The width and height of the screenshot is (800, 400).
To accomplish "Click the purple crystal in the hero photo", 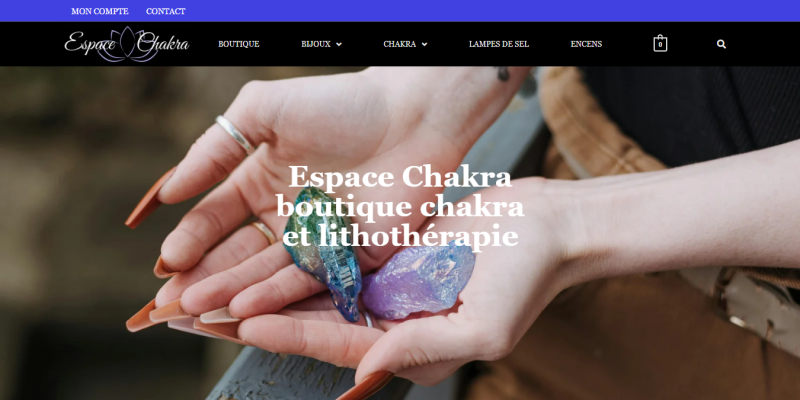I will [418, 282].
